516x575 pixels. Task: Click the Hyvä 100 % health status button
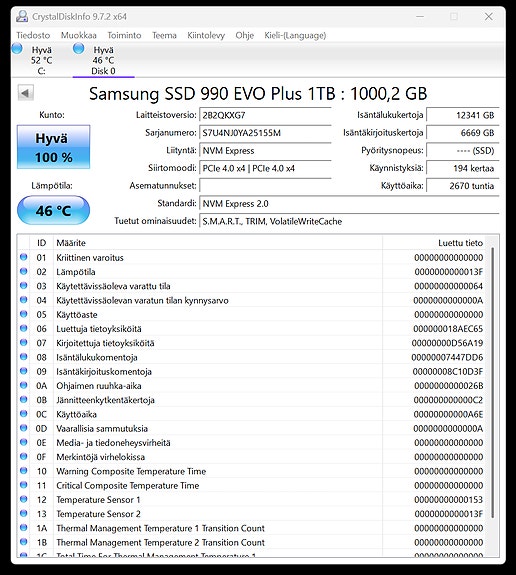pos(54,147)
